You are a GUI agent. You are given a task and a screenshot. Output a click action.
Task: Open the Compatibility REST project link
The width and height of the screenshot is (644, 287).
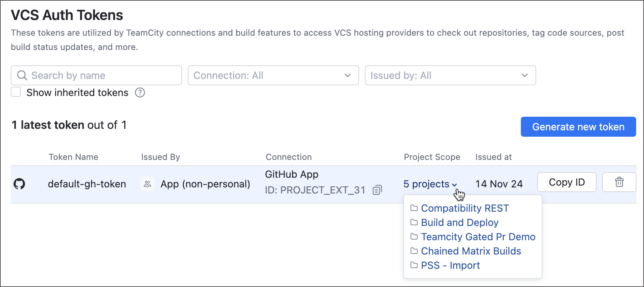coord(465,208)
